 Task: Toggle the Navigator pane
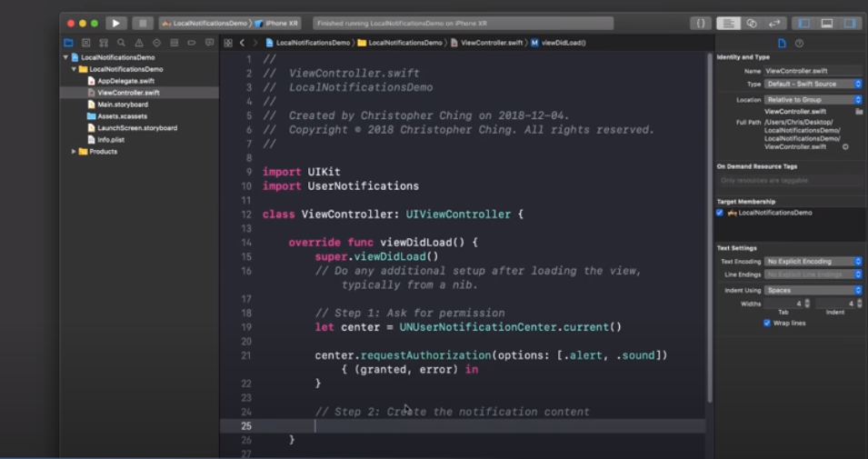(803, 24)
